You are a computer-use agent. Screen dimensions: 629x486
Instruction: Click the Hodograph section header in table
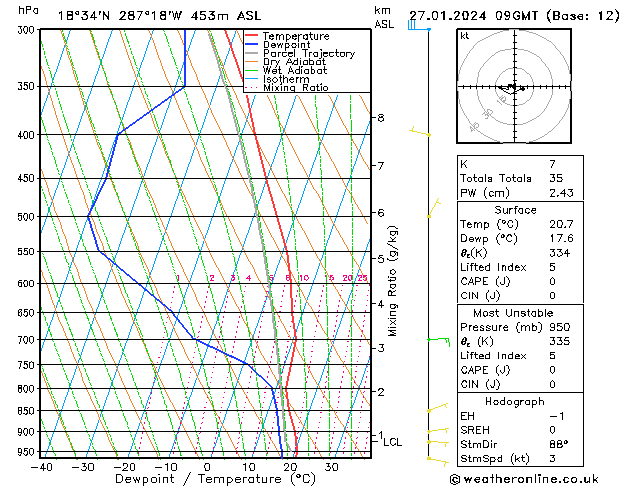[516, 401]
